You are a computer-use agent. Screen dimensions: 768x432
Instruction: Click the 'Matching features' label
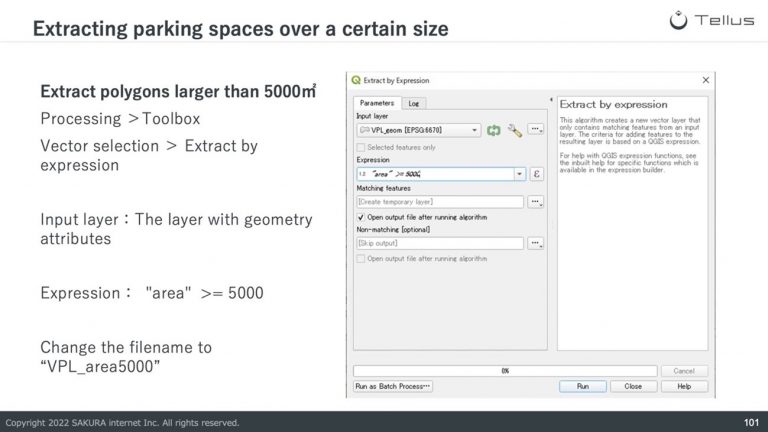[384, 188]
